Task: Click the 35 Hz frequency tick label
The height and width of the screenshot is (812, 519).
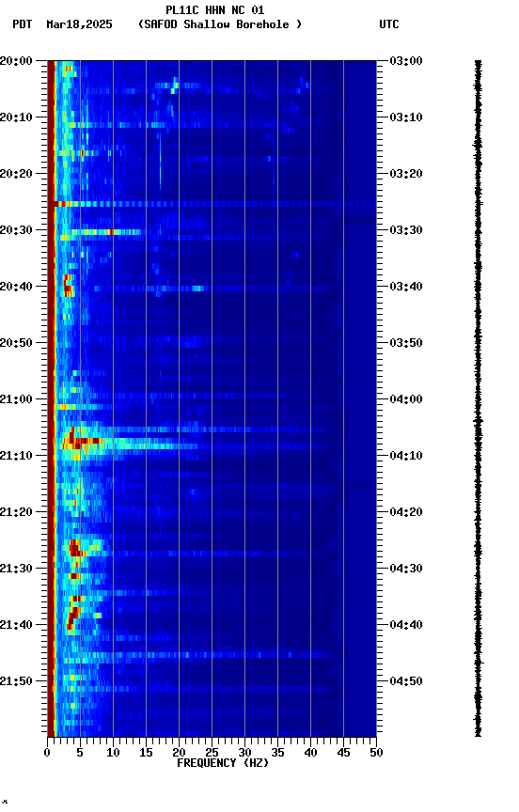Action: pyautogui.click(x=277, y=753)
